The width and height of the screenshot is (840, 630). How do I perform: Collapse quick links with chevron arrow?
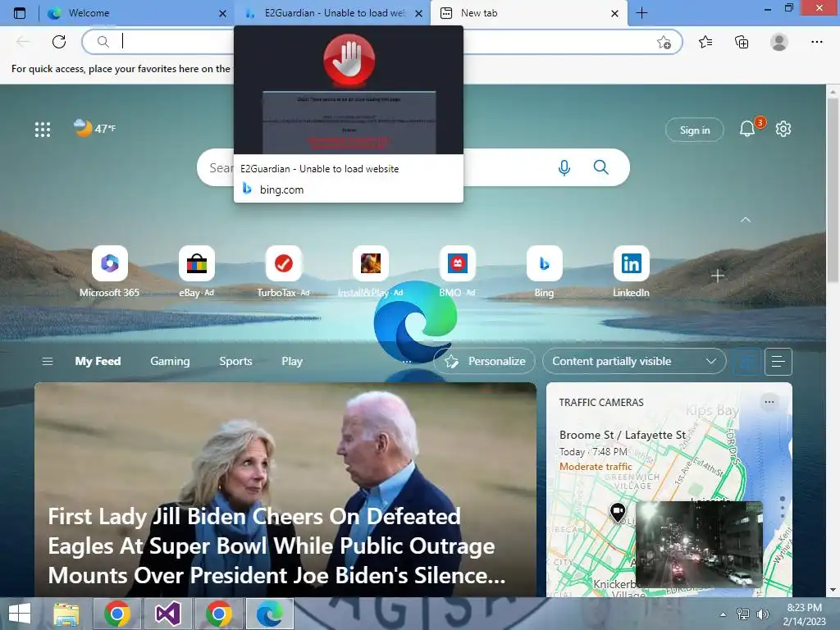pyautogui.click(x=745, y=220)
